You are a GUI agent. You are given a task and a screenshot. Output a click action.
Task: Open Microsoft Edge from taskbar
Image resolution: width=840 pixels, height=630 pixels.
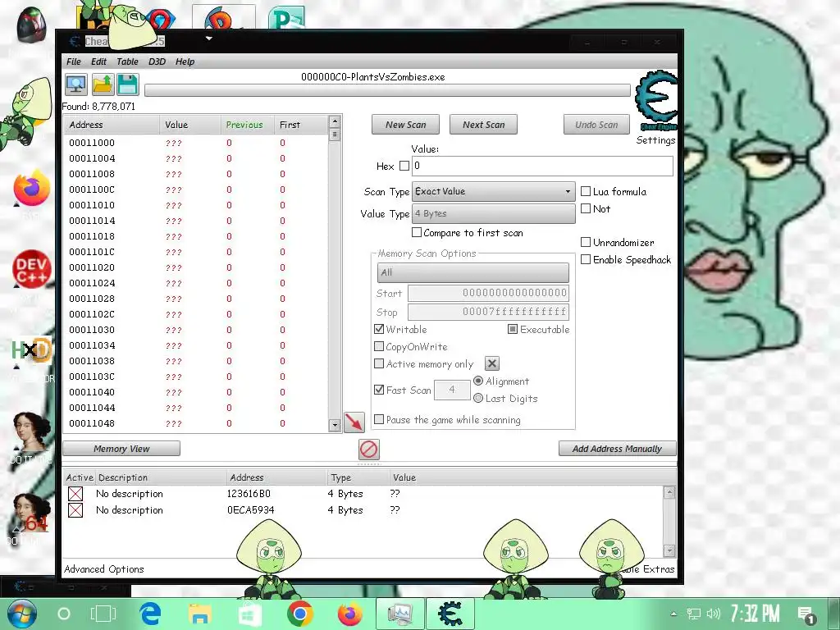tap(150, 614)
